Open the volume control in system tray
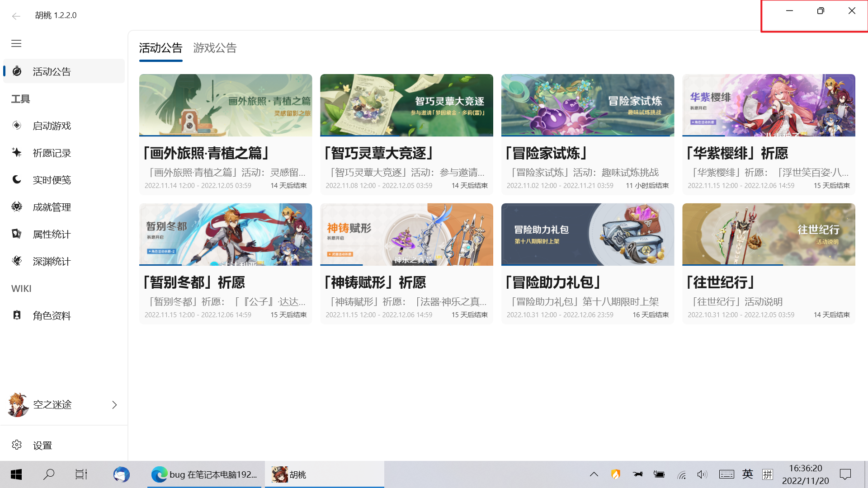 (702, 474)
